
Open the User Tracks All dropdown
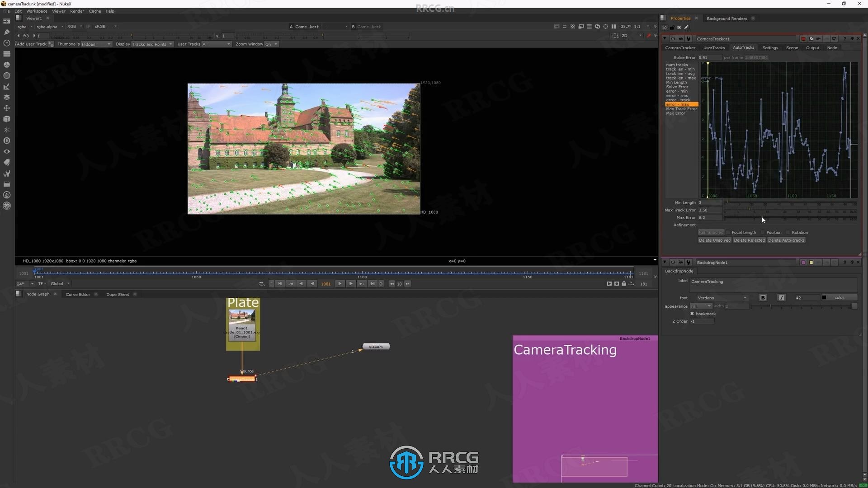[216, 44]
